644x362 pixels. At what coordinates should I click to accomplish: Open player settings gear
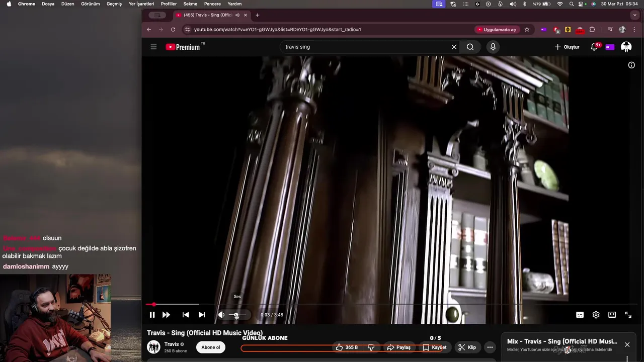[596, 315]
